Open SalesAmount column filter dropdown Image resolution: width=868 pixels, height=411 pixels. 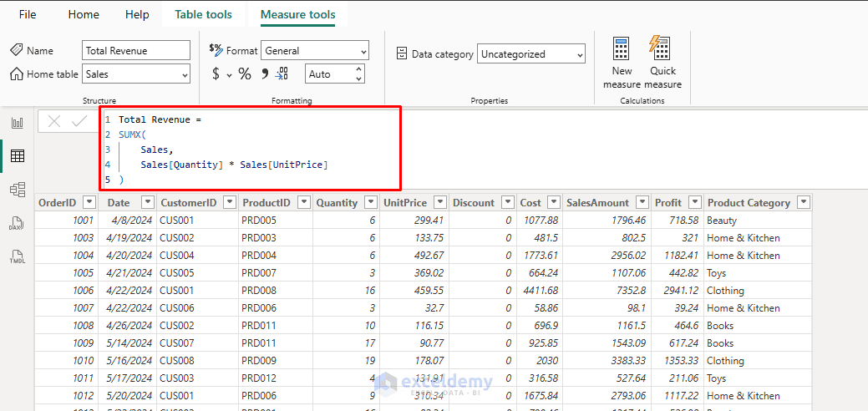[642, 202]
